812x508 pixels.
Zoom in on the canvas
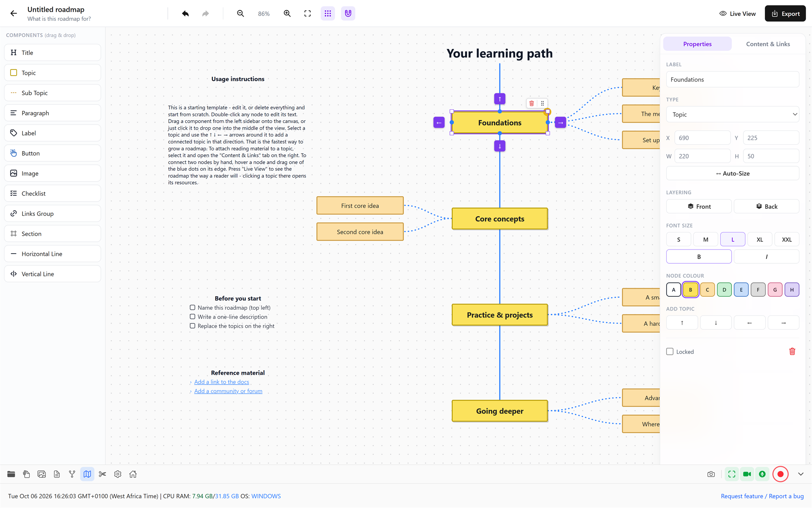click(x=287, y=13)
